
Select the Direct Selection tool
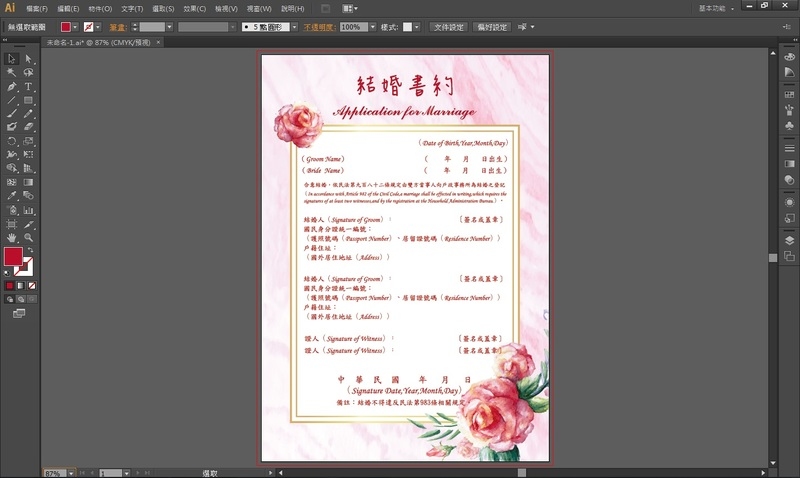(29, 59)
